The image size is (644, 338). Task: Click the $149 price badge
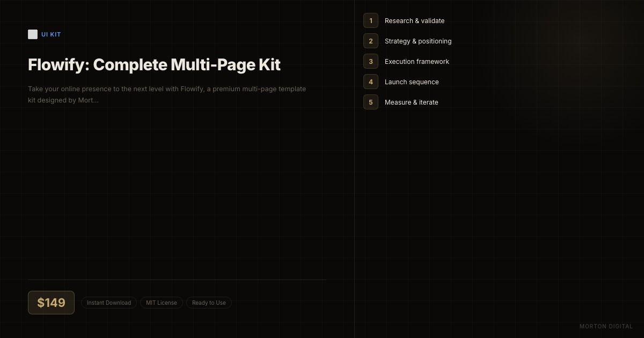pyautogui.click(x=51, y=303)
